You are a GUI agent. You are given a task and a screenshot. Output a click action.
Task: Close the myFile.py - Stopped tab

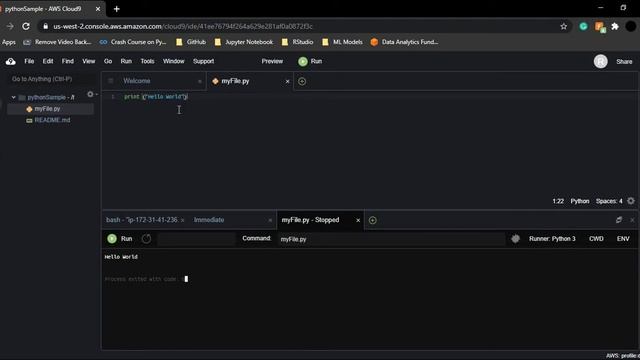coord(358,220)
